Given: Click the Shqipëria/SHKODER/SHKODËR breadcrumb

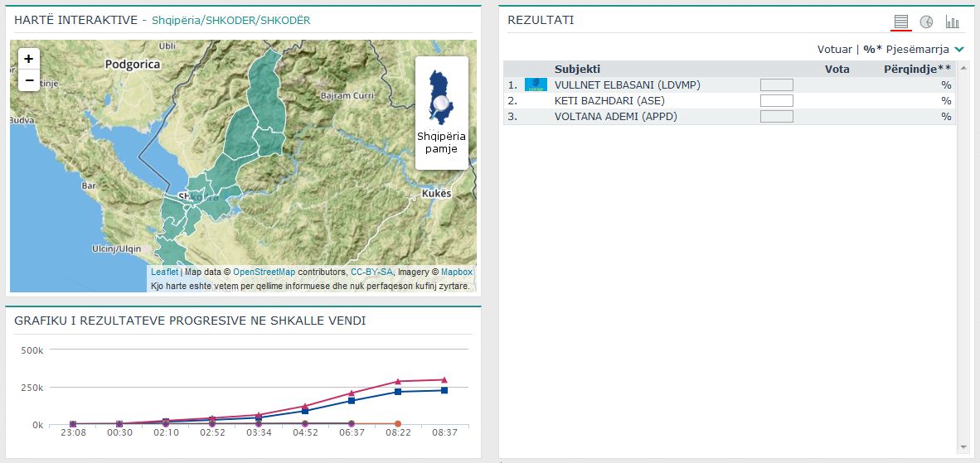Looking at the screenshot, I should [230, 20].
